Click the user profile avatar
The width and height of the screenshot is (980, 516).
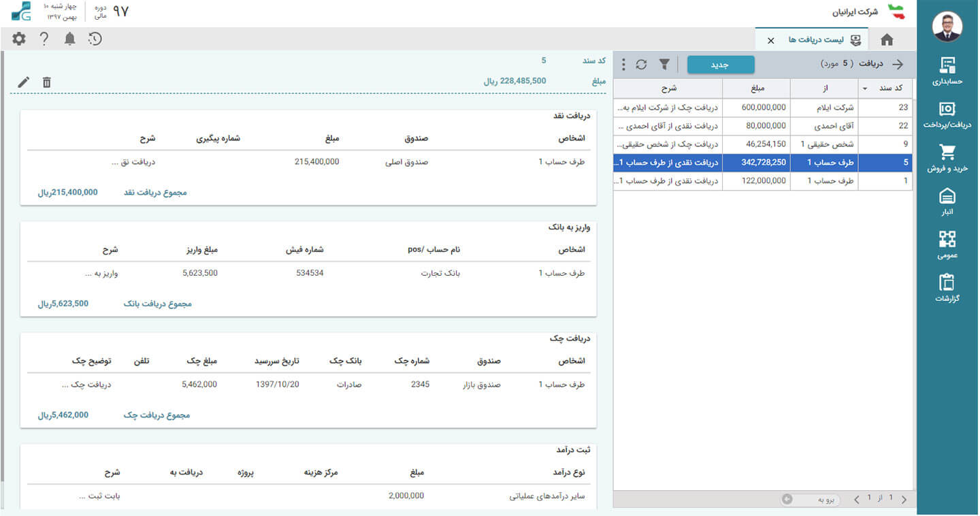click(947, 27)
